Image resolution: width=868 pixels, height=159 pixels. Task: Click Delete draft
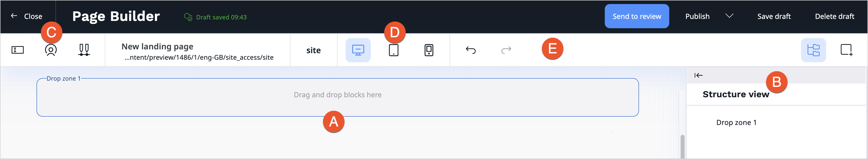click(834, 16)
